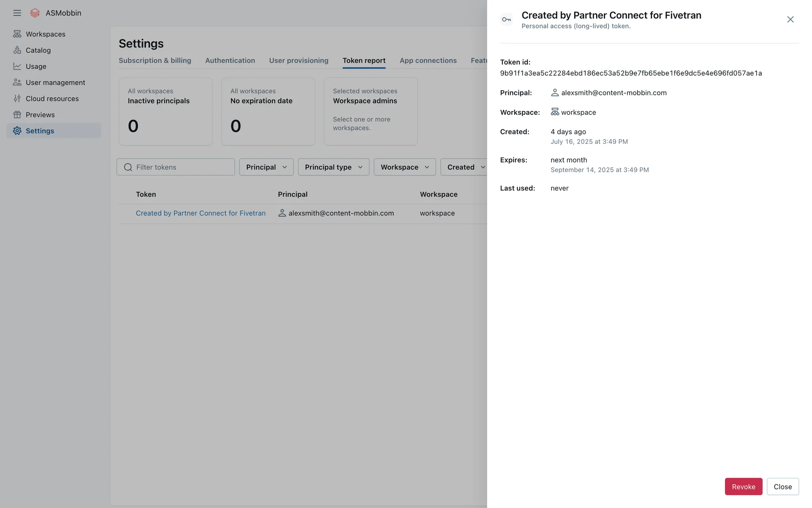Open the Usage chart page

point(36,66)
